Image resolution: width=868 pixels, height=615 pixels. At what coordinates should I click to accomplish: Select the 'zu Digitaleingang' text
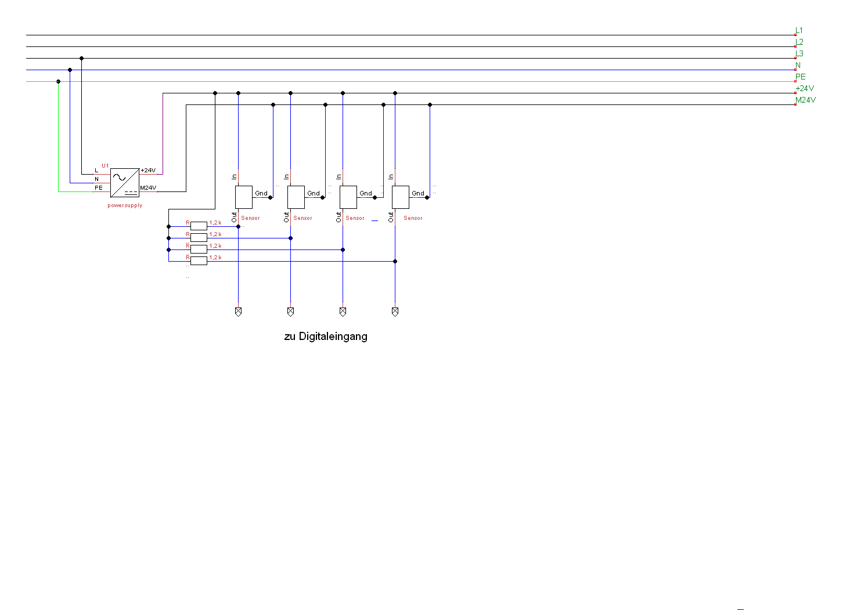point(326,337)
